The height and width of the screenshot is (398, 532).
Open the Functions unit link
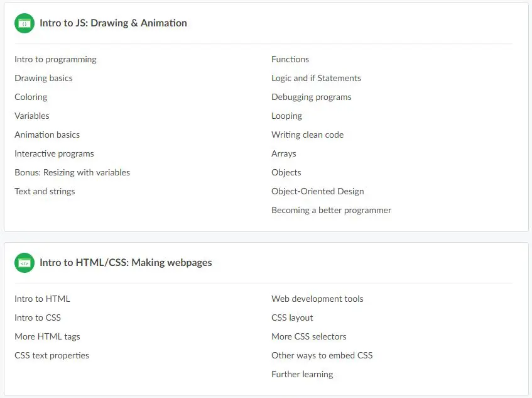click(290, 60)
